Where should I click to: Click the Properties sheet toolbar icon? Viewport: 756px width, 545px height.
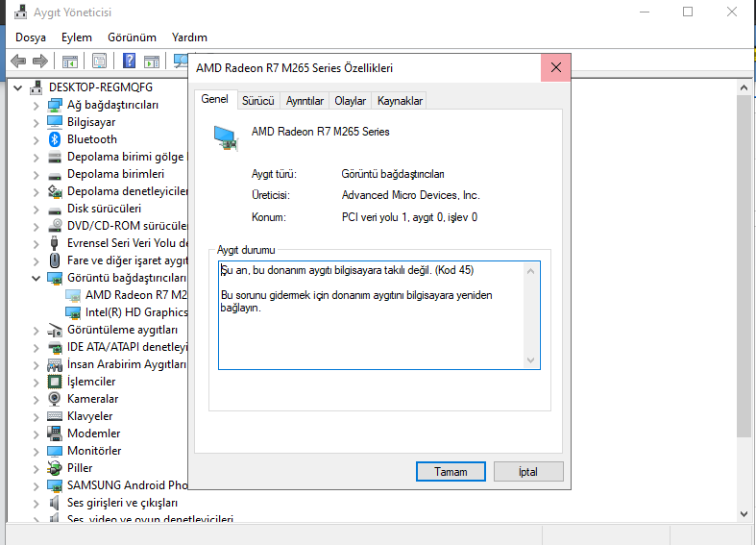pyautogui.click(x=99, y=61)
